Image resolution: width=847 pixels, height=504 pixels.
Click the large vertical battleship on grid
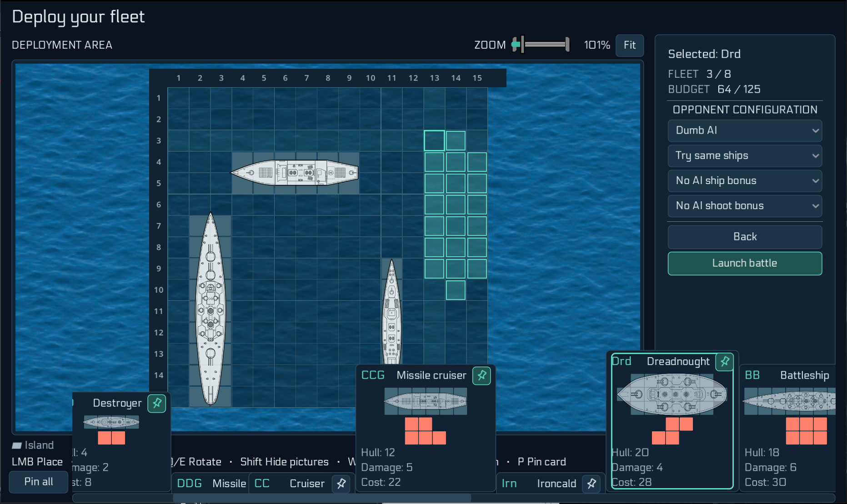pos(210,309)
